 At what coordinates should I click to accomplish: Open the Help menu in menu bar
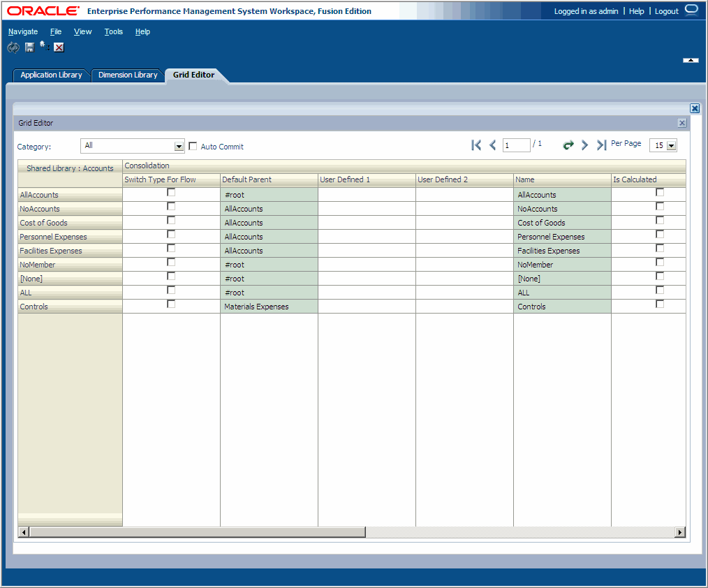point(142,31)
